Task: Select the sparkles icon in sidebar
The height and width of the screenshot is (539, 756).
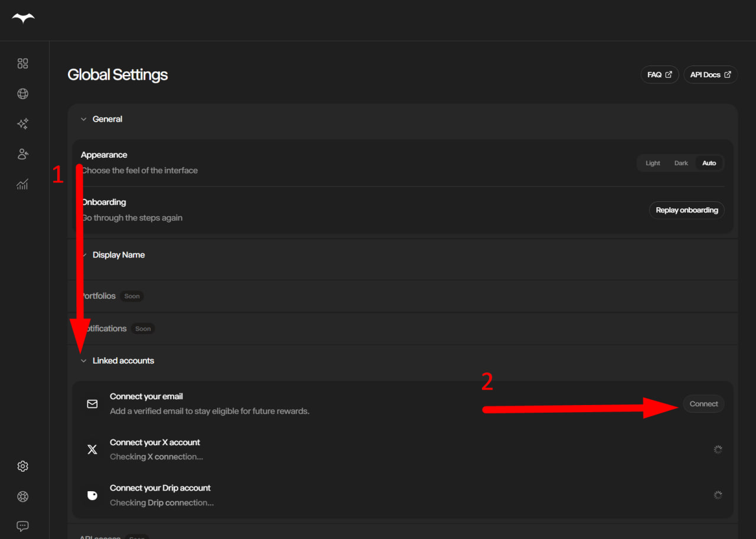Action: pos(22,124)
